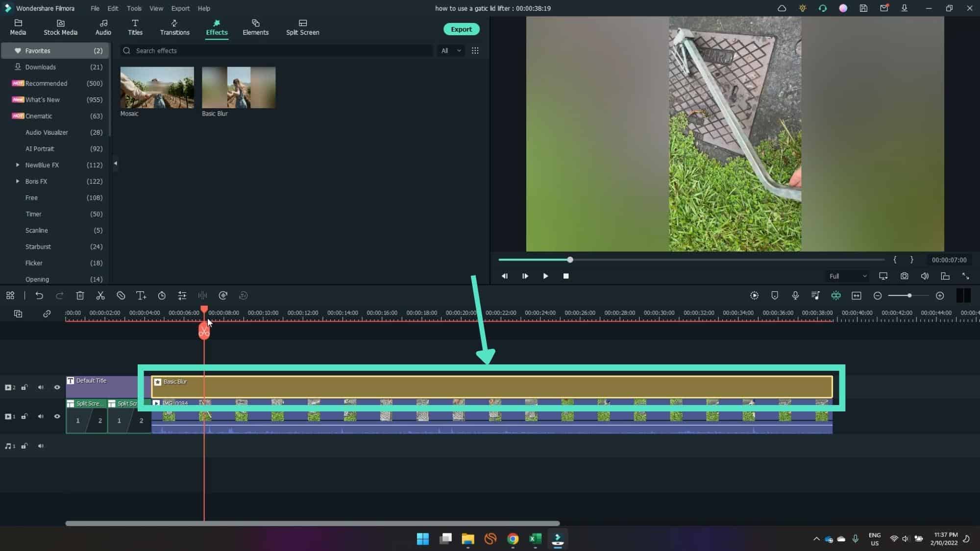980x551 pixels.
Task: Open Excel from the Windows taskbar
Action: click(535, 539)
